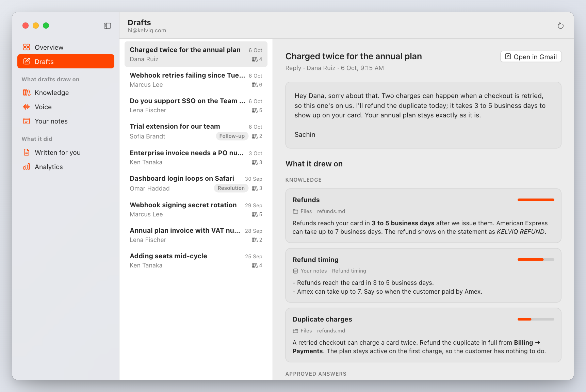586x392 pixels.
Task: Click the Resolution tag on the Dashboard login draft
Action: 231,188
